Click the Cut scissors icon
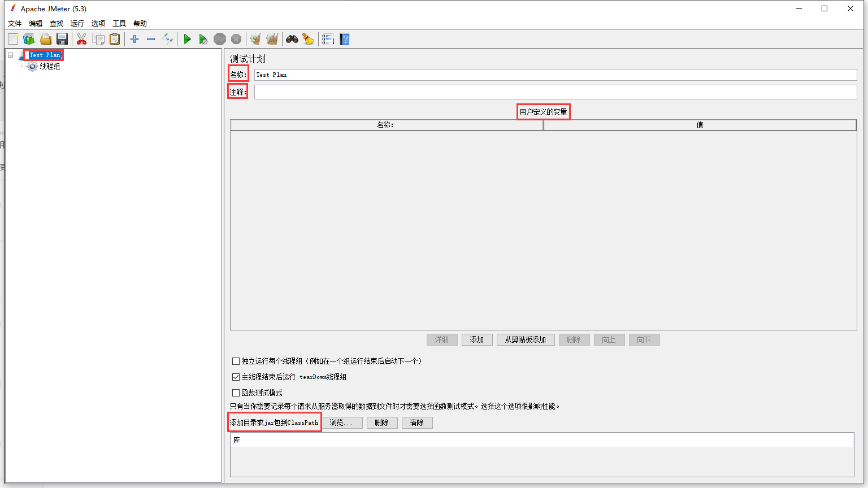Viewport: 868px width, 488px height. pos(81,39)
